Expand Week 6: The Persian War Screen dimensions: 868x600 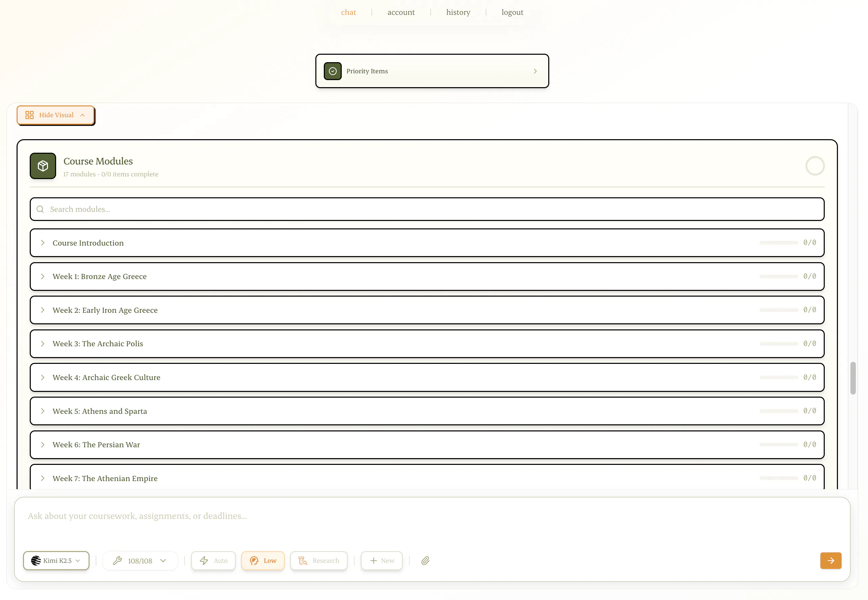click(x=427, y=445)
